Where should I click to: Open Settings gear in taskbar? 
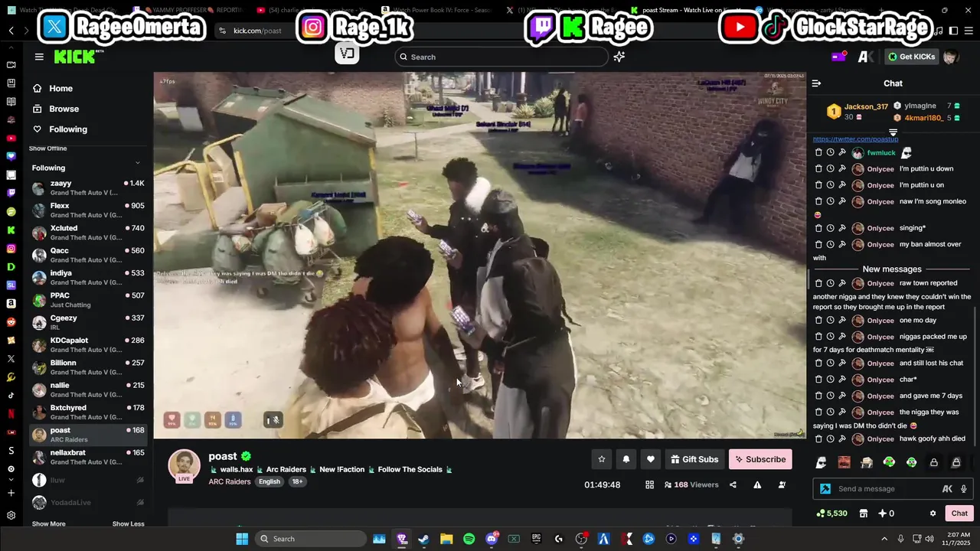point(738,539)
